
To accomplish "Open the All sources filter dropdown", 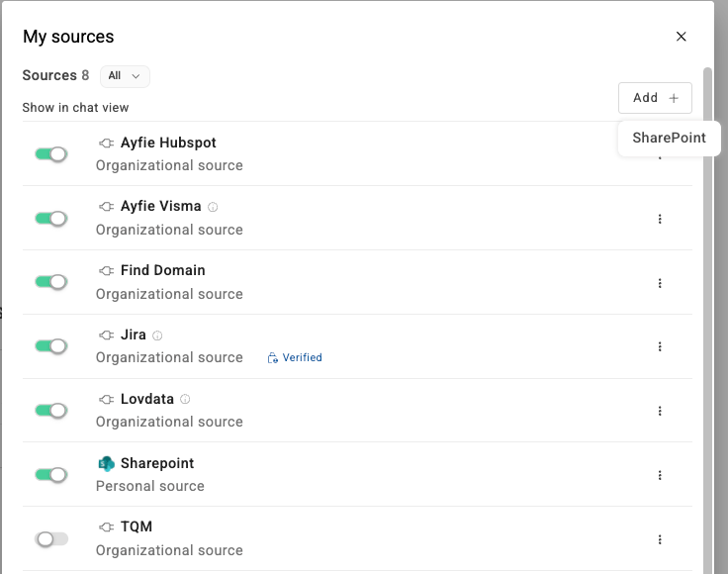I will [x=125, y=76].
